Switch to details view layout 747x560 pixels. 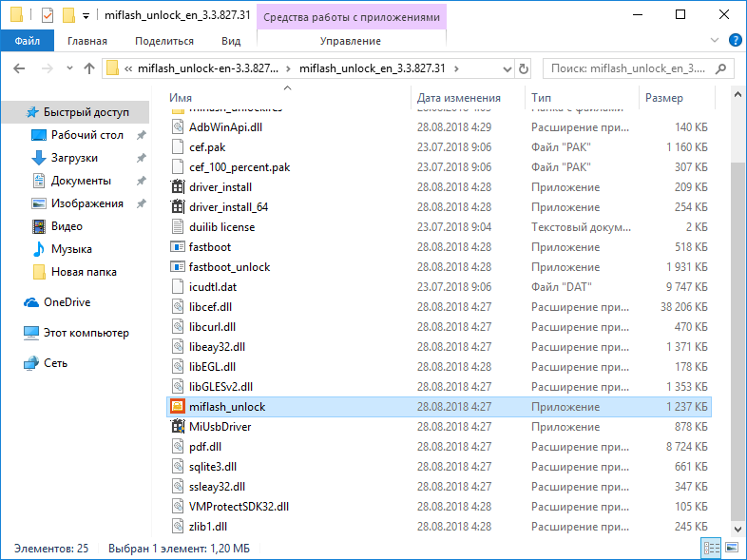tap(712, 548)
